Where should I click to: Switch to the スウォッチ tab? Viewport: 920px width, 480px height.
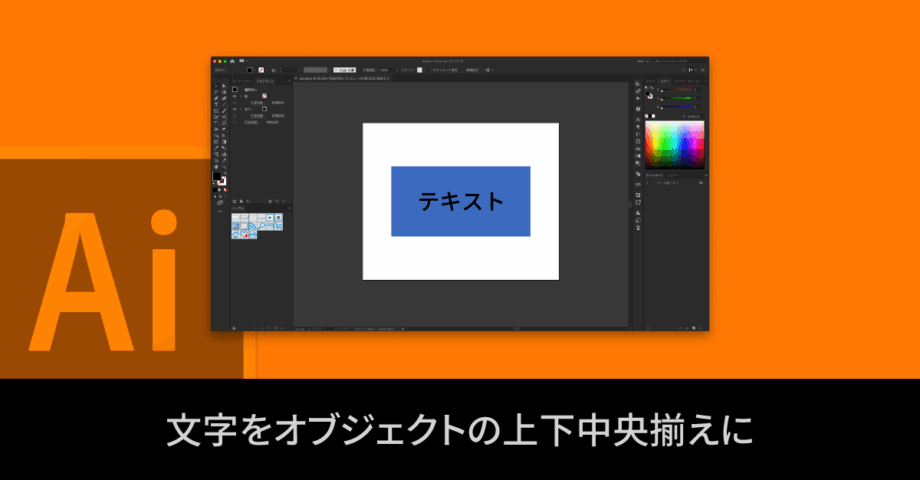pos(651,81)
